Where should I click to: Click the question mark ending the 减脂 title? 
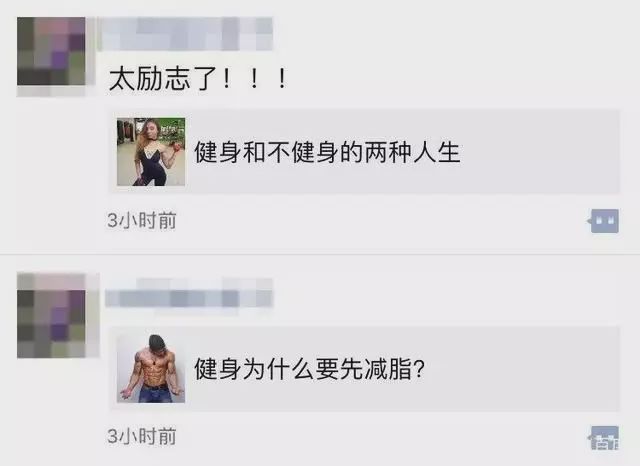click(418, 369)
